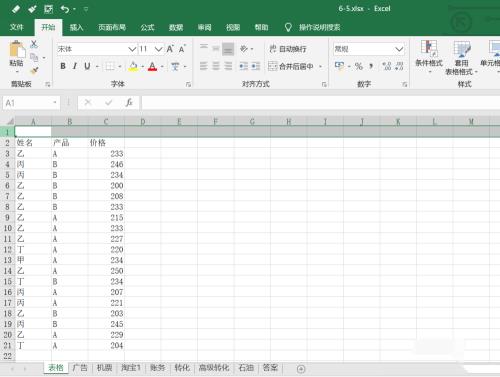Increase cell indent
Viewport: 500px width, 377px height.
(x=256, y=66)
